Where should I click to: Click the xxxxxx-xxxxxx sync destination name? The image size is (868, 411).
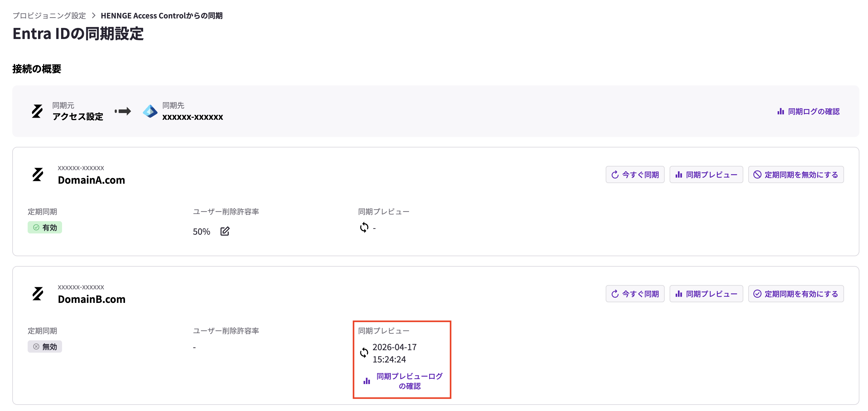(192, 117)
